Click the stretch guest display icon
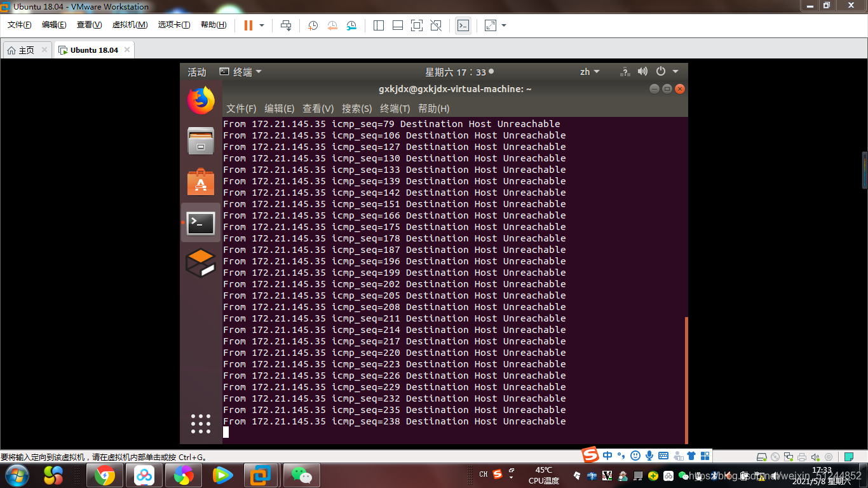This screenshot has width=868, height=488. tap(491, 25)
